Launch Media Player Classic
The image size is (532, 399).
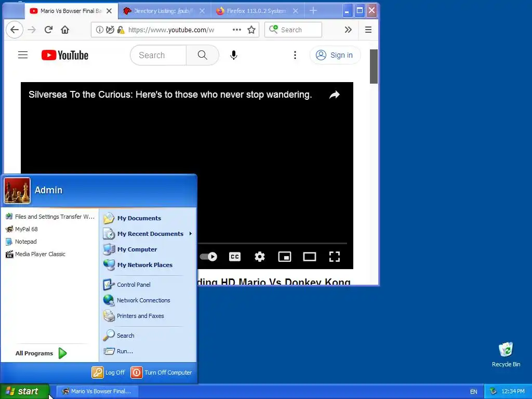35,254
